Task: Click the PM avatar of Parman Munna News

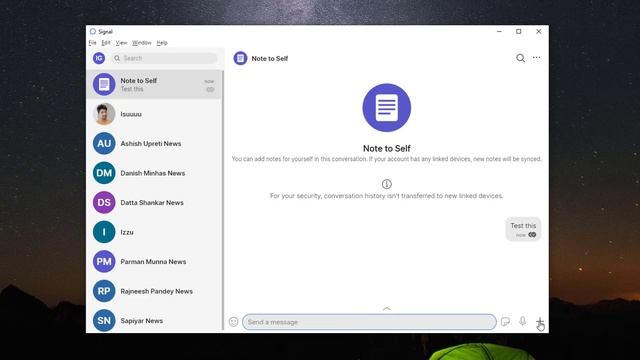Action: click(x=104, y=262)
